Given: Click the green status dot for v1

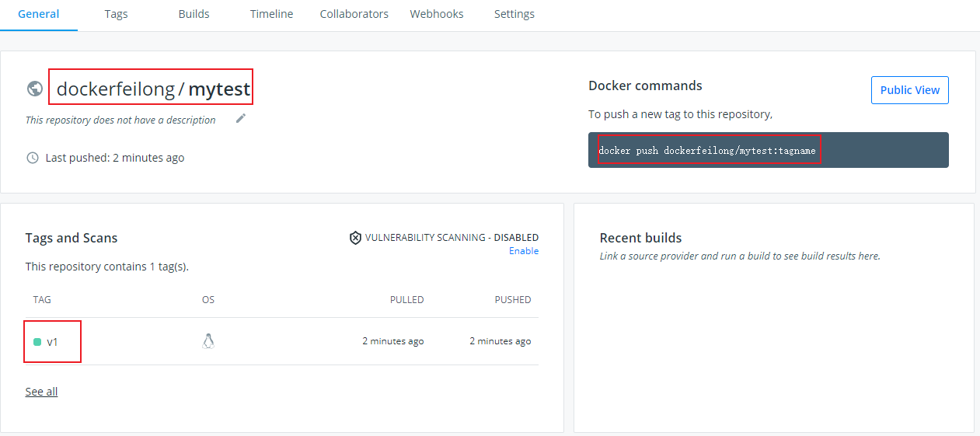Looking at the screenshot, I should coord(37,342).
